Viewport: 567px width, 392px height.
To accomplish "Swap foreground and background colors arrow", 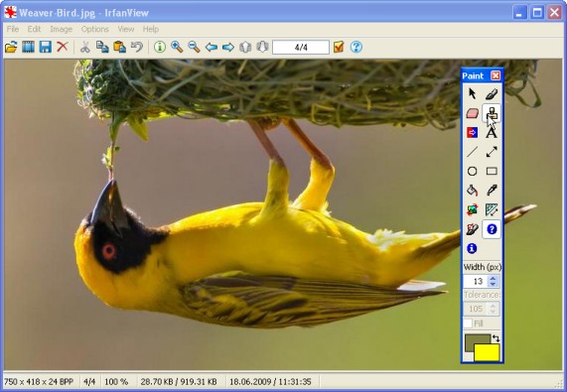I will tap(496, 338).
